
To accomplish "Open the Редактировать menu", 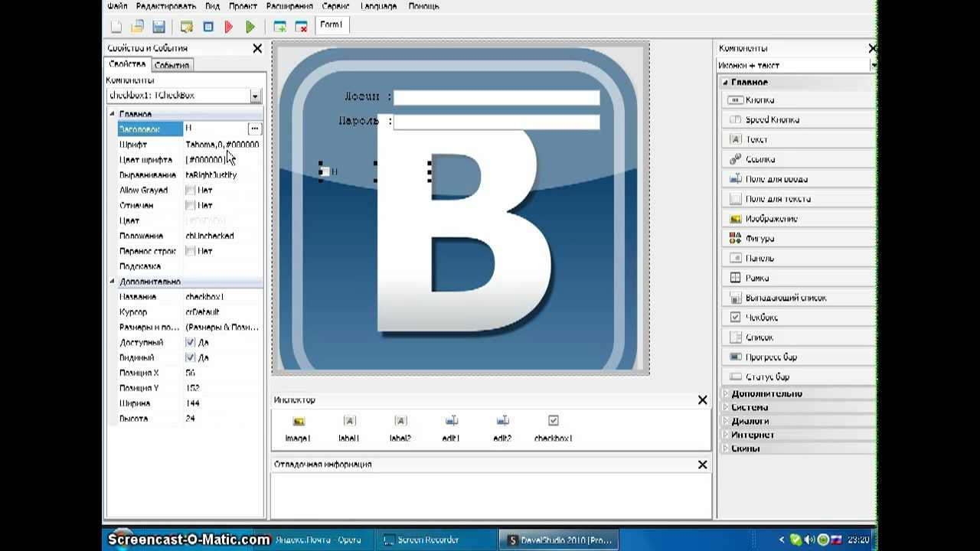I will 166,6.
